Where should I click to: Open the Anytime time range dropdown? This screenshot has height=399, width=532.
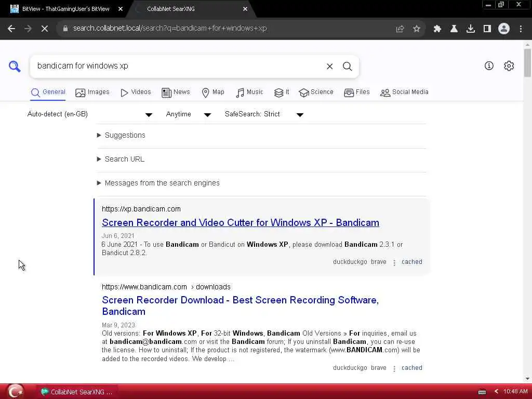(x=189, y=114)
